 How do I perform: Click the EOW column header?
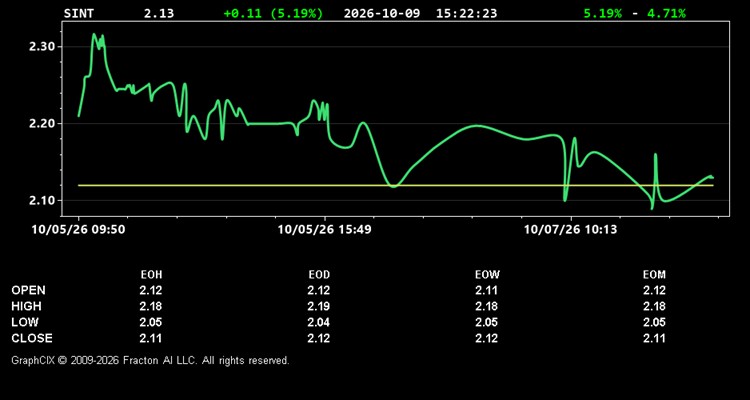coord(487,275)
